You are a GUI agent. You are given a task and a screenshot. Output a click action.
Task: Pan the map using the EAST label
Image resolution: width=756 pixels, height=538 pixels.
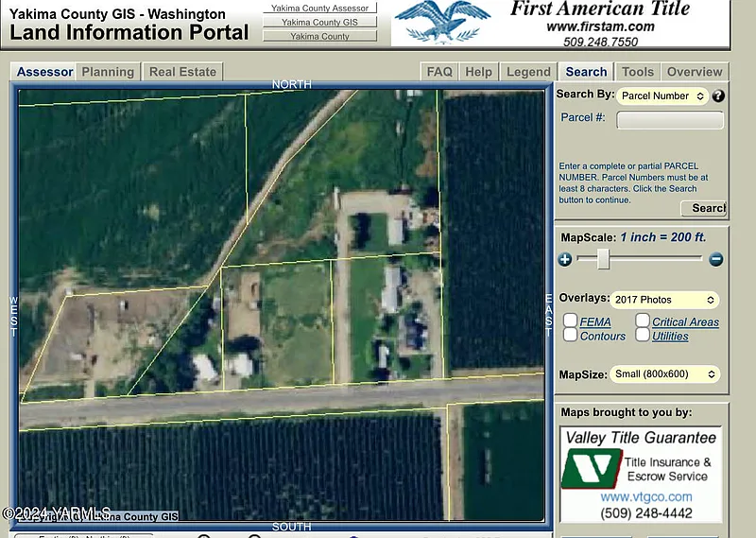tap(548, 314)
